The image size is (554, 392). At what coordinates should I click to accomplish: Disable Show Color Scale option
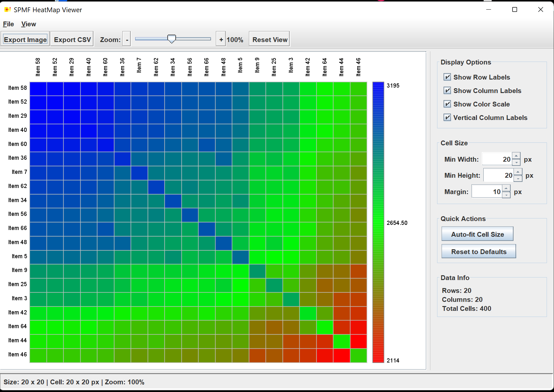[447, 104]
